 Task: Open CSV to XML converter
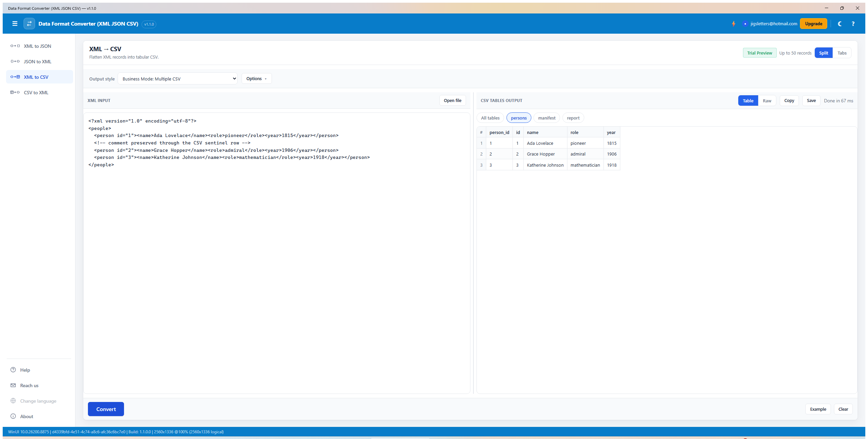39,93
